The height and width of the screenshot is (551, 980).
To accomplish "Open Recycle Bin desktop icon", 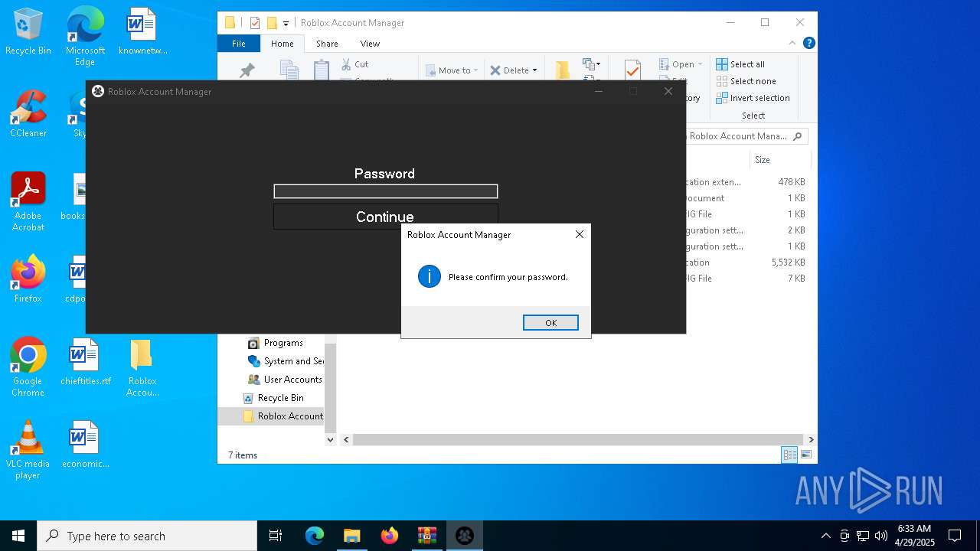I will [x=28, y=33].
